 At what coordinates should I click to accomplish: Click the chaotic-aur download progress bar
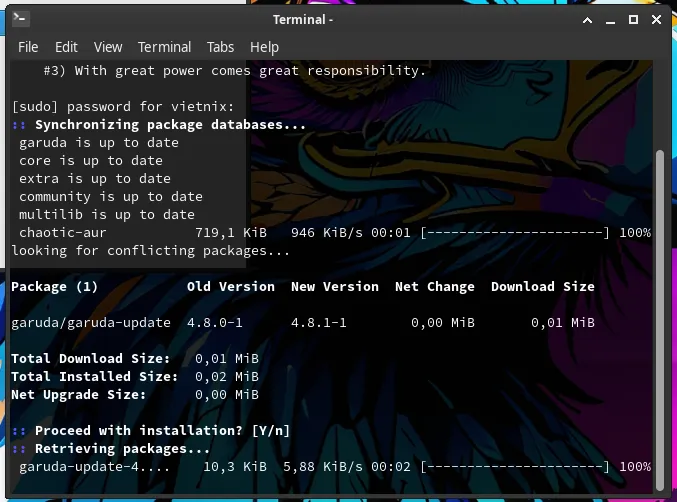[x=515, y=233]
